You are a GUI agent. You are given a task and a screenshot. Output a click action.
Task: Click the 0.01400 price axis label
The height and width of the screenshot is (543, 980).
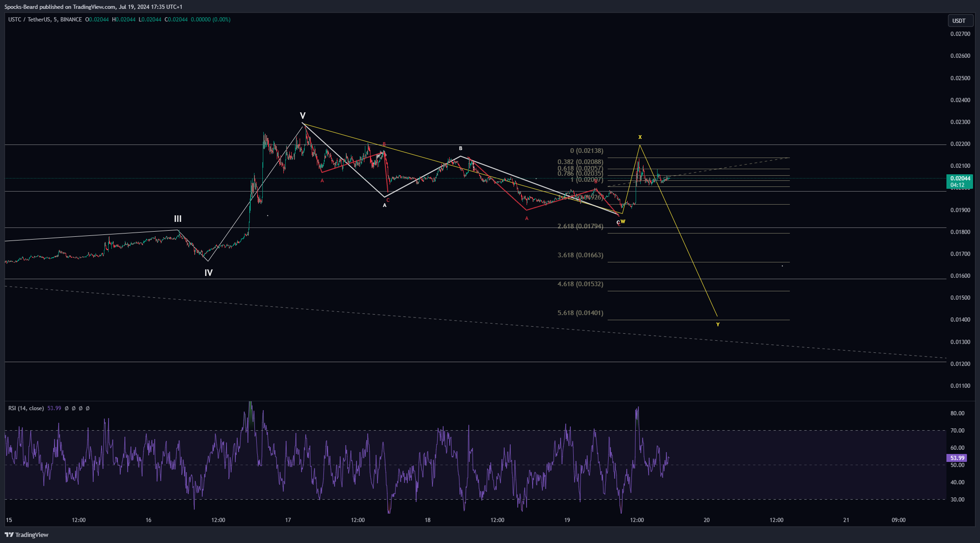click(x=960, y=320)
